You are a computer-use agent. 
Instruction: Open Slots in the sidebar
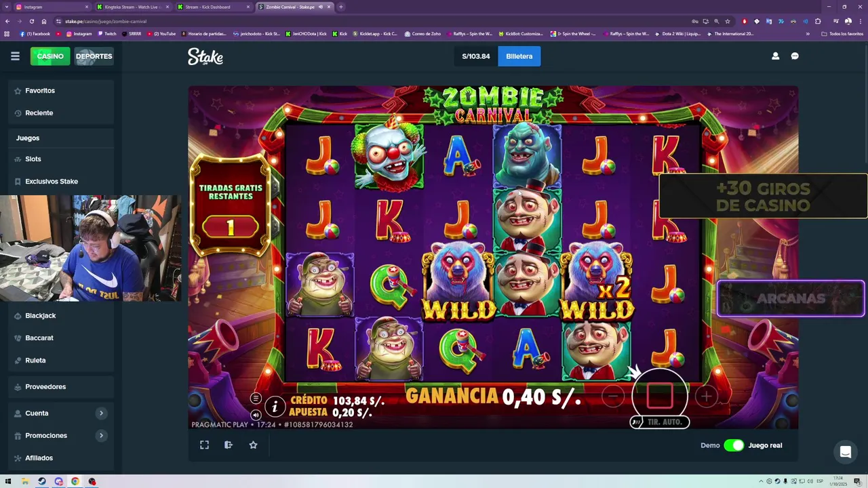click(61, 159)
